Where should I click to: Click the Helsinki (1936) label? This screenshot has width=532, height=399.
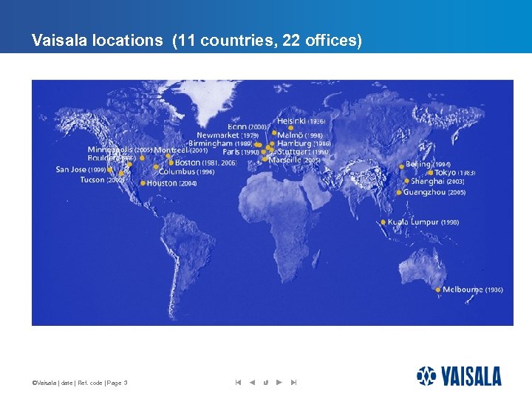[301, 121]
